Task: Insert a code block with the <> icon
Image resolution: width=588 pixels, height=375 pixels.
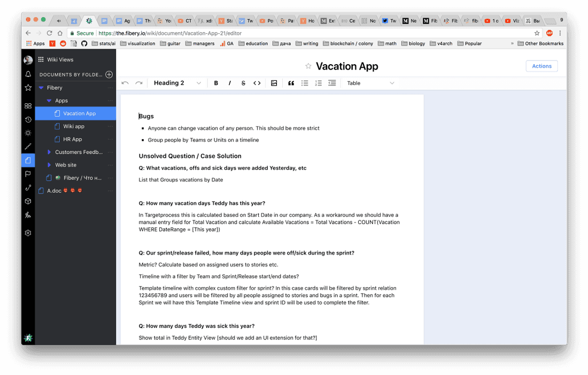Action: tap(257, 83)
